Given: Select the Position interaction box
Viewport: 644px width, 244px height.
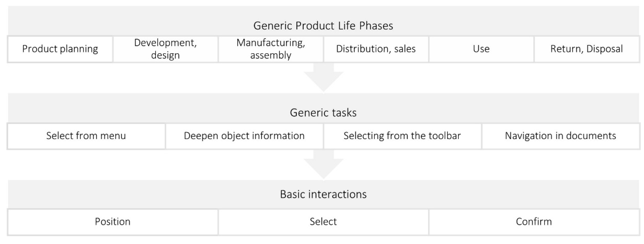Looking at the screenshot, I should click(113, 222).
